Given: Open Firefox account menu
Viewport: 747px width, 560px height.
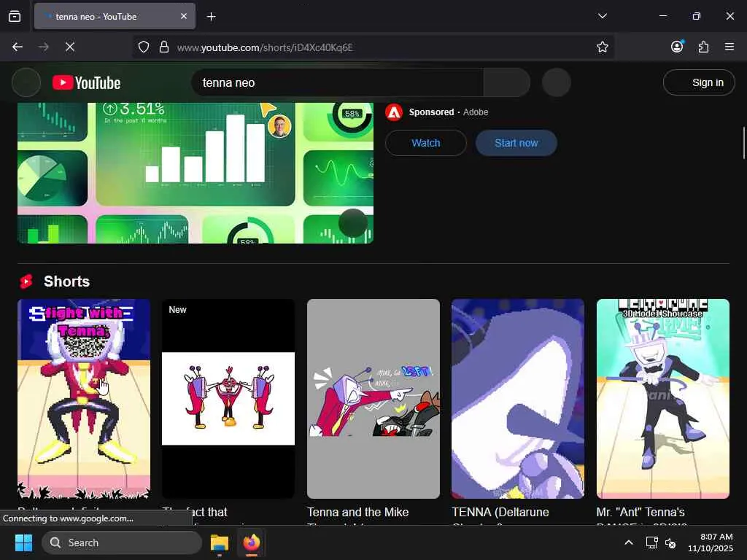Looking at the screenshot, I should 677,46.
